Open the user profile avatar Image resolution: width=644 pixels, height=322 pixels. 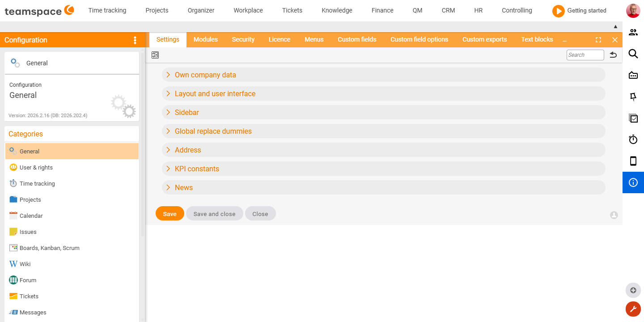tap(633, 11)
